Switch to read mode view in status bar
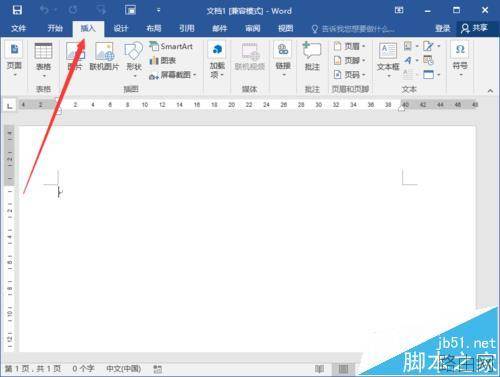This screenshot has width=500, height=377. click(x=319, y=369)
